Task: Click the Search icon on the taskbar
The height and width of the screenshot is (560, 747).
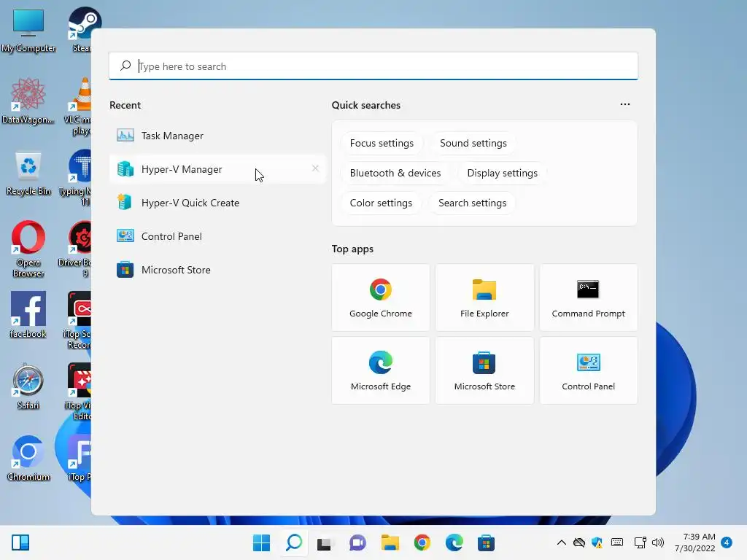Action: pyautogui.click(x=294, y=542)
